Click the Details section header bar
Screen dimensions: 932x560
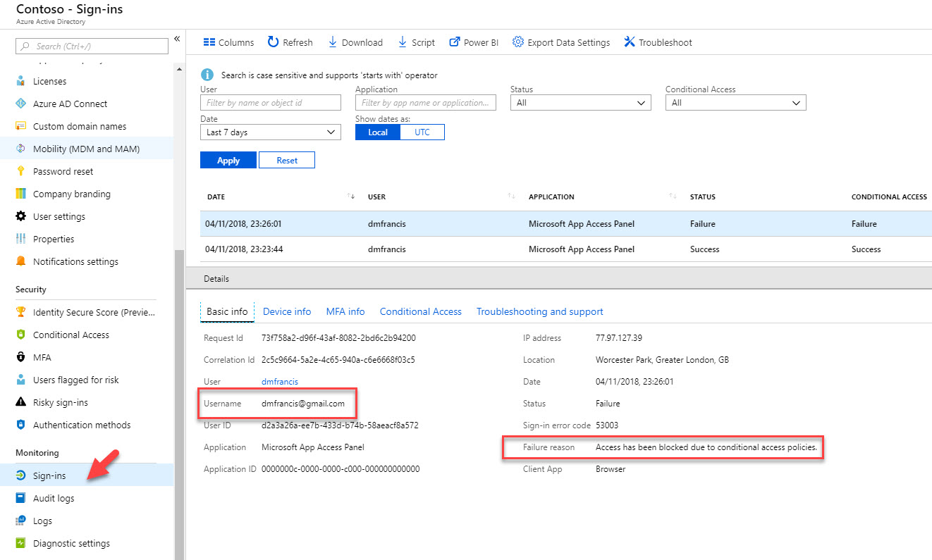coord(559,279)
